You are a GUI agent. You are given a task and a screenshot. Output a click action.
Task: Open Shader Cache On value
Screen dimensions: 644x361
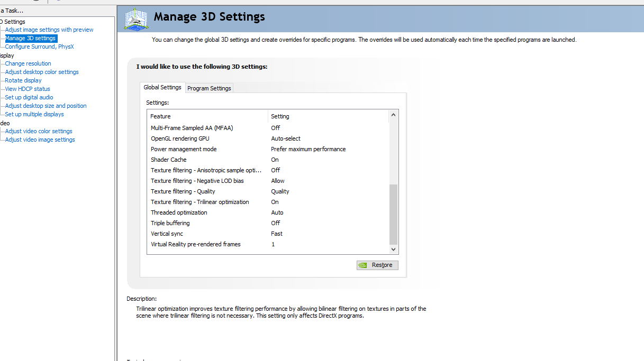coord(275,160)
